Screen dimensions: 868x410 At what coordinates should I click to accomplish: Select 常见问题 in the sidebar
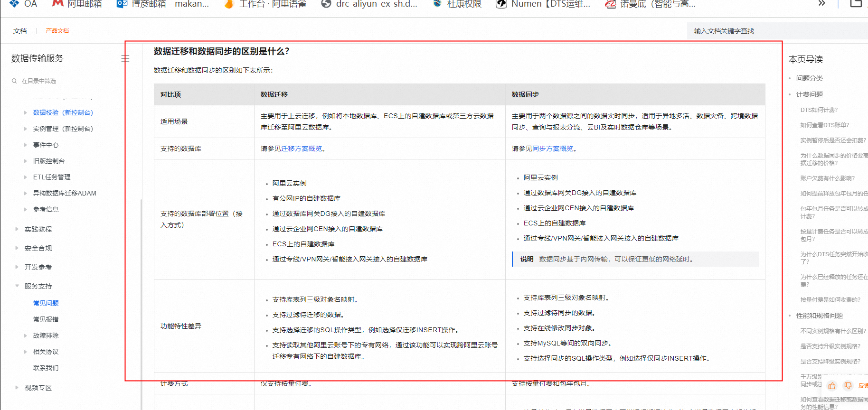(x=46, y=303)
